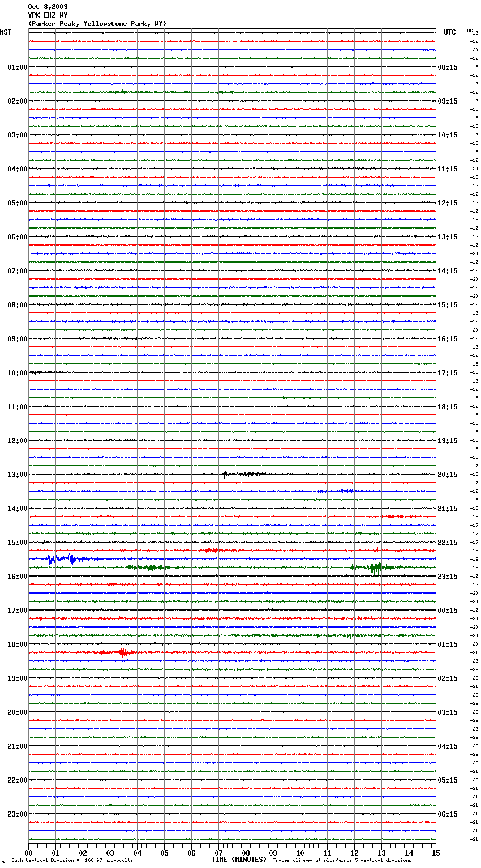Click the 10:15 UTC time label
The height and width of the screenshot is (868, 481).
pyautogui.click(x=448, y=135)
